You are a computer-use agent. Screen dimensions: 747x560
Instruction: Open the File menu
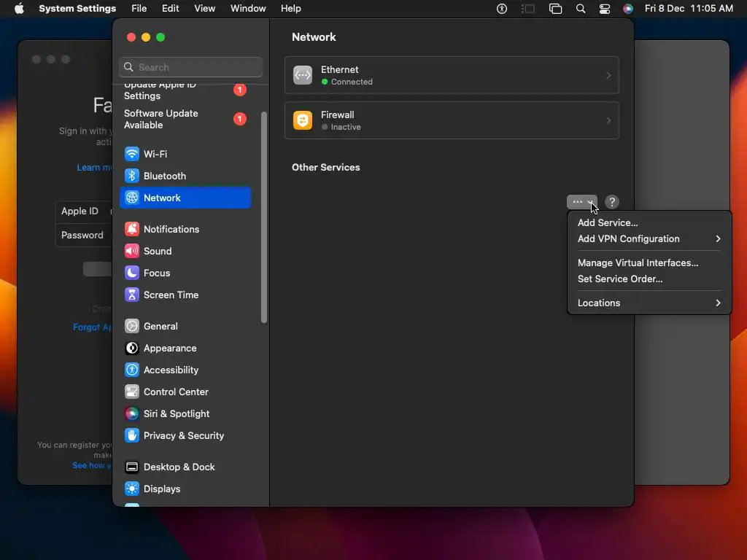click(139, 9)
